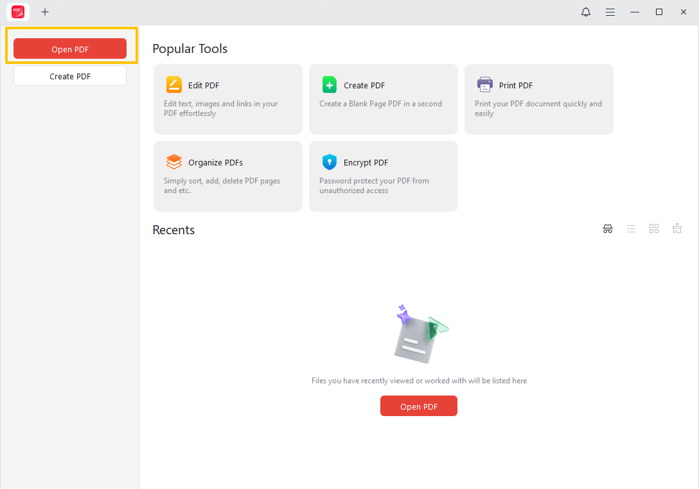Click 'Edit text, images and links' description

pos(221,109)
